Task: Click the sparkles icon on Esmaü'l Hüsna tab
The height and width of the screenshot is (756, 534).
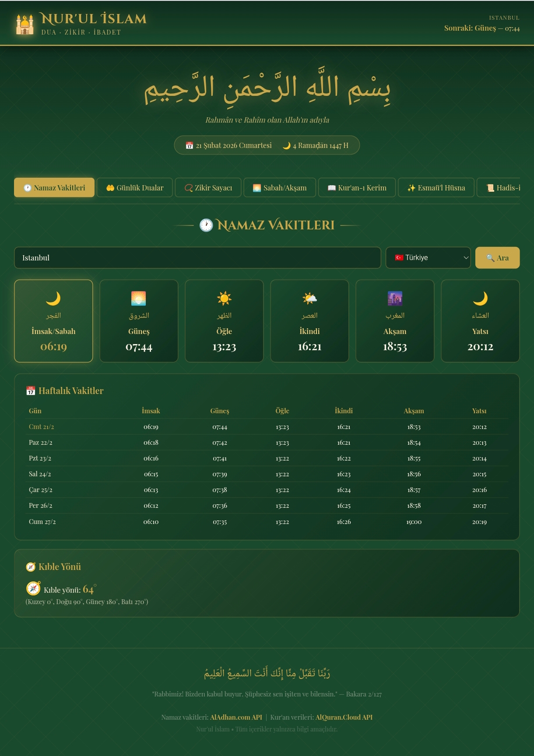Action: (x=411, y=188)
